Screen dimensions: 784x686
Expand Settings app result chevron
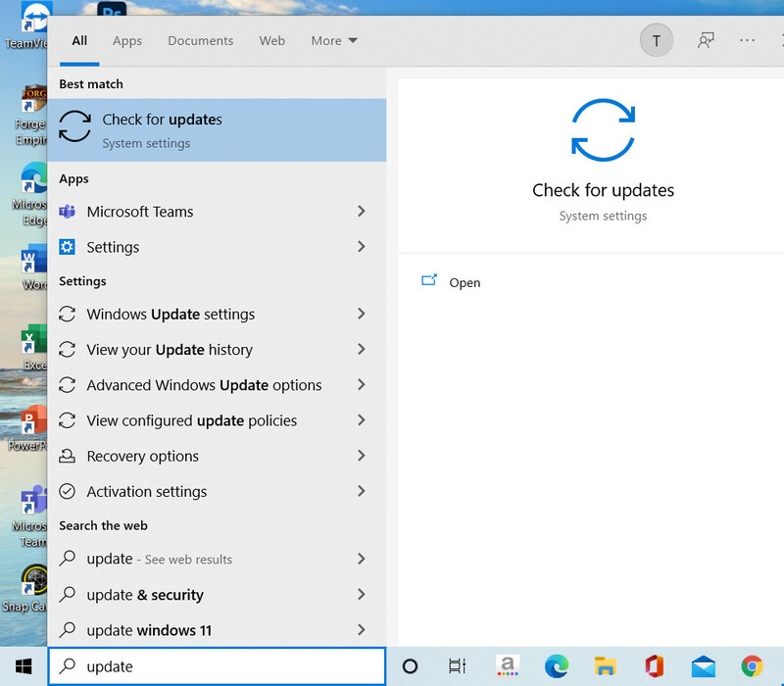pos(362,247)
